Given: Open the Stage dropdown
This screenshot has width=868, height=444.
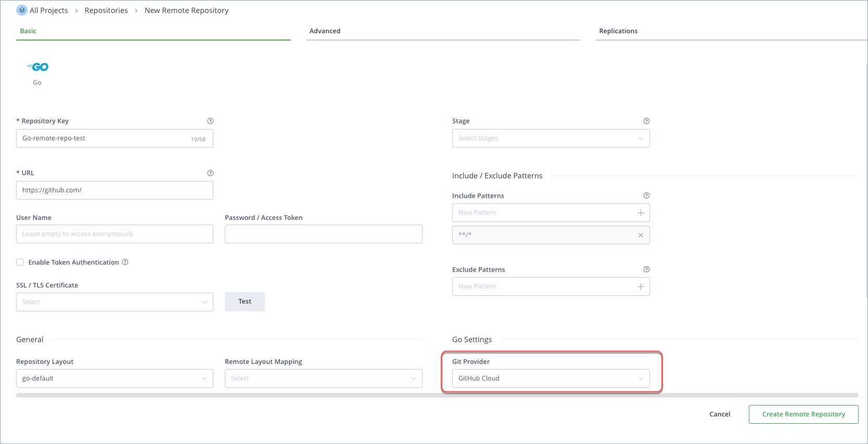Looking at the screenshot, I should pyautogui.click(x=551, y=138).
